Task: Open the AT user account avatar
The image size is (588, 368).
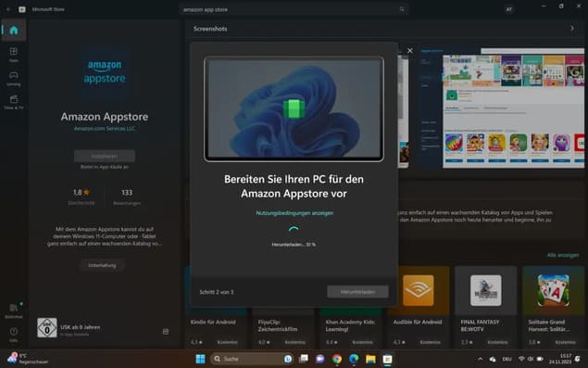Action: pyautogui.click(x=509, y=10)
